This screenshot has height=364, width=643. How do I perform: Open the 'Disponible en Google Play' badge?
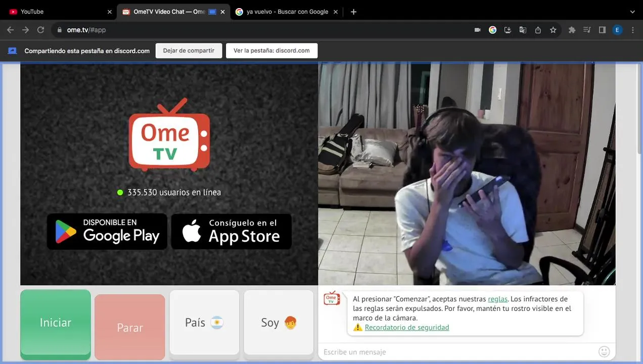(x=107, y=231)
